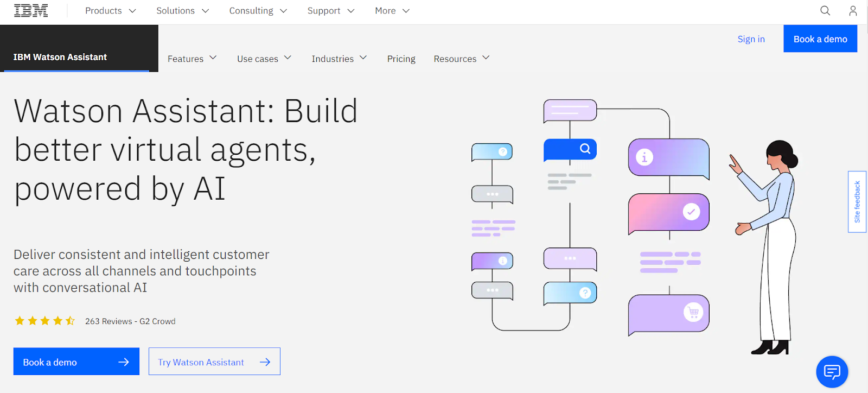Click the star rating icons
Screen dimensions: 868x393
click(45, 321)
